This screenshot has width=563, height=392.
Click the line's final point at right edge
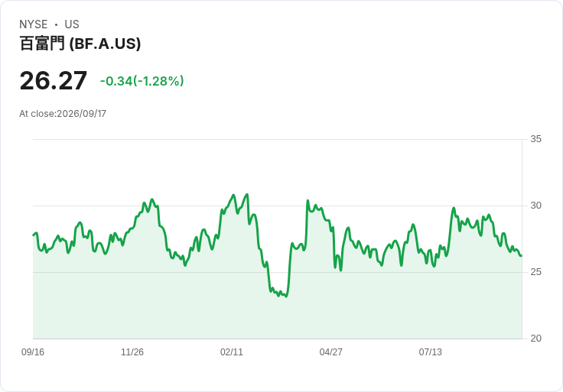521,255
